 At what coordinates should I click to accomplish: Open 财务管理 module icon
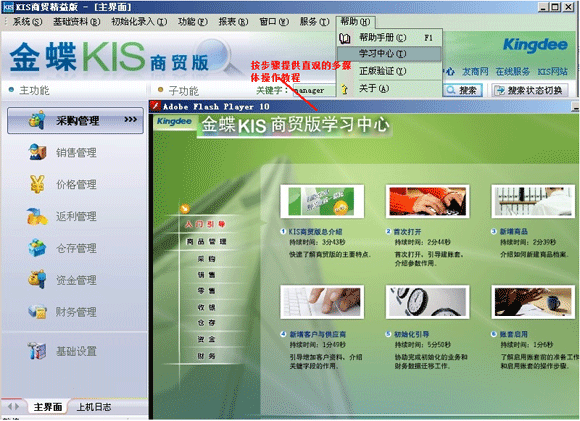[37, 311]
